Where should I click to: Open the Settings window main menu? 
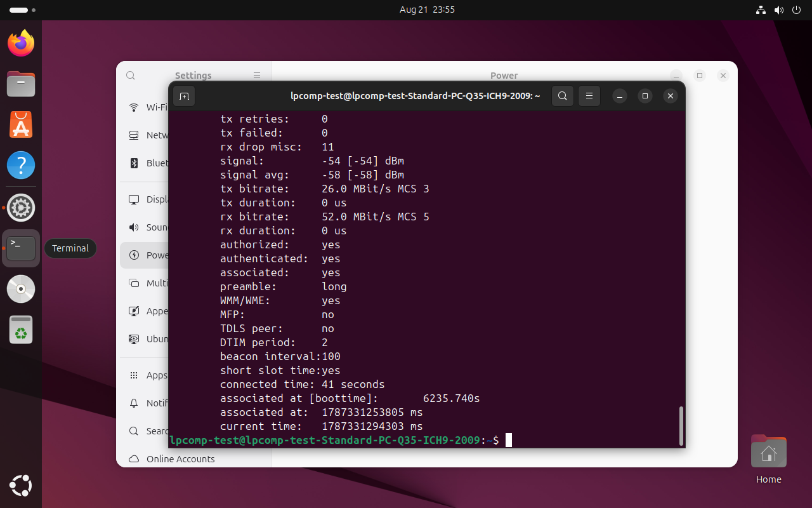tap(257, 76)
